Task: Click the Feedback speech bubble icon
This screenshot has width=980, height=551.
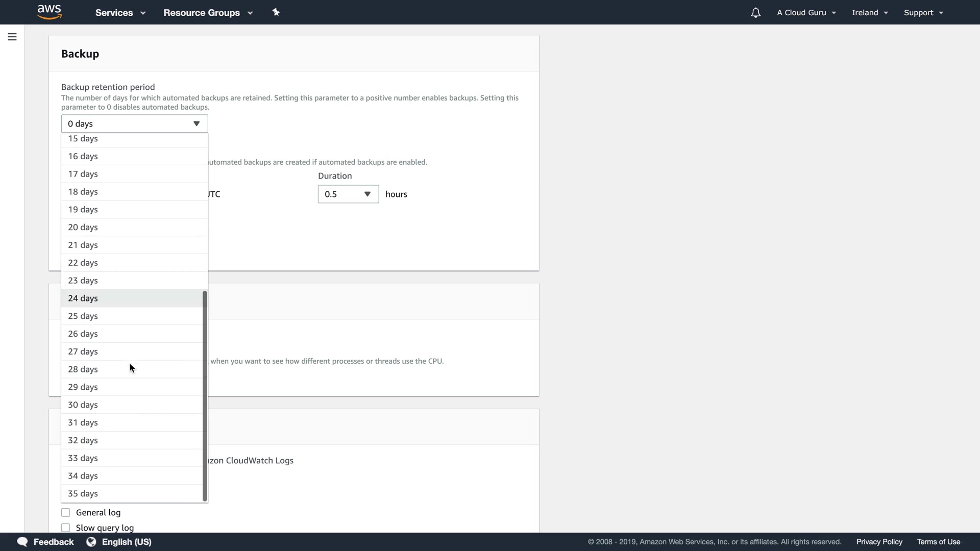Action: (x=22, y=542)
